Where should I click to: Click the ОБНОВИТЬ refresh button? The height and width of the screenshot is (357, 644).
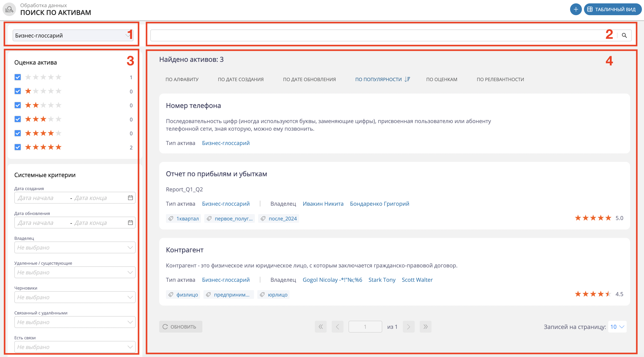click(180, 326)
